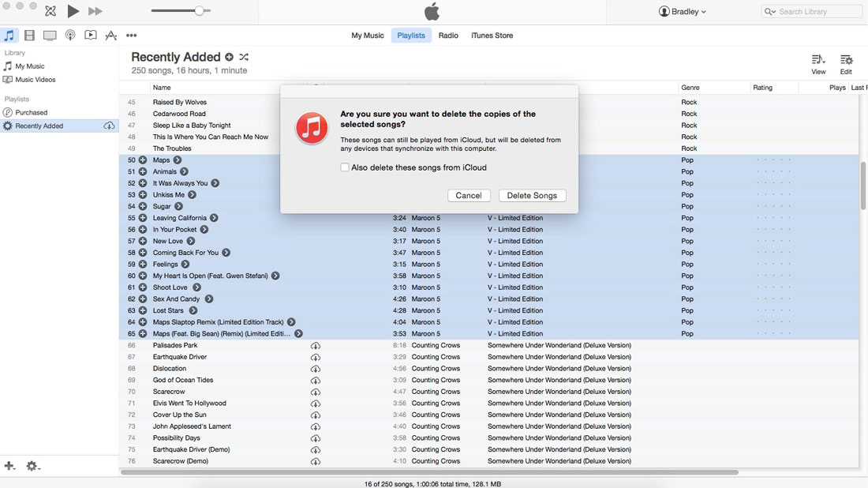868x488 pixels.
Task: Click the add icon beside Lost Stars
Action: [x=143, y=311]
